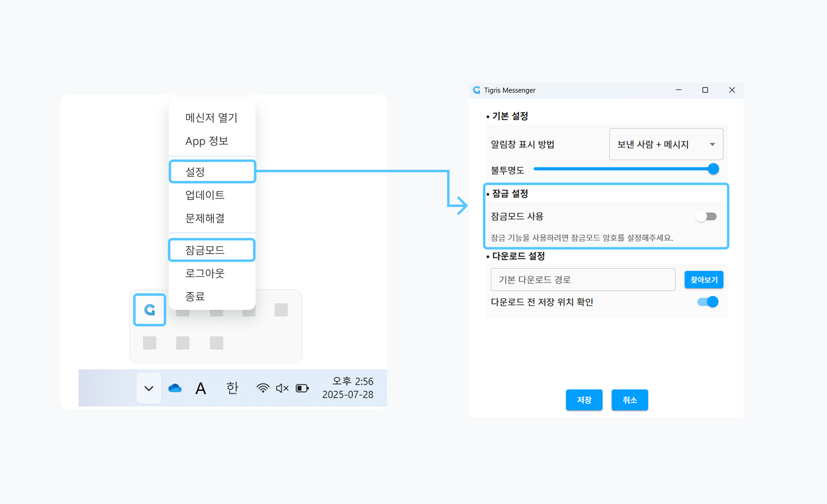This screenshot has height=504, width=827.
Task: Click the Tigris Messenger tray icon
Action: coord(149,309)
